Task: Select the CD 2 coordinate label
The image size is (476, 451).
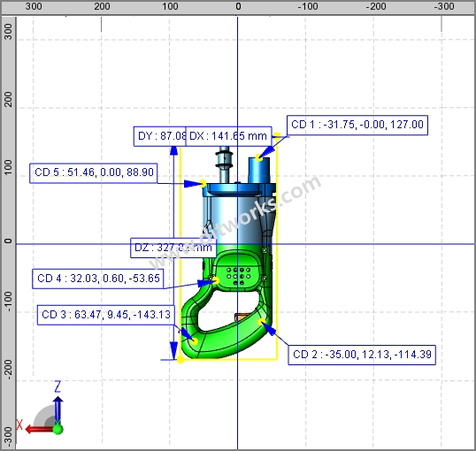Action: (x=362, y=355)
